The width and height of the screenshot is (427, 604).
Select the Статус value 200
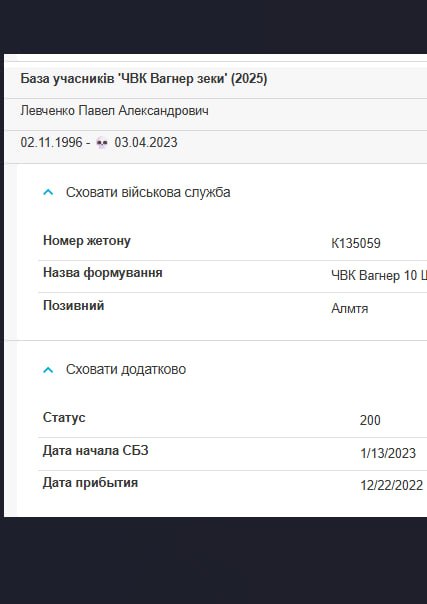370,420
